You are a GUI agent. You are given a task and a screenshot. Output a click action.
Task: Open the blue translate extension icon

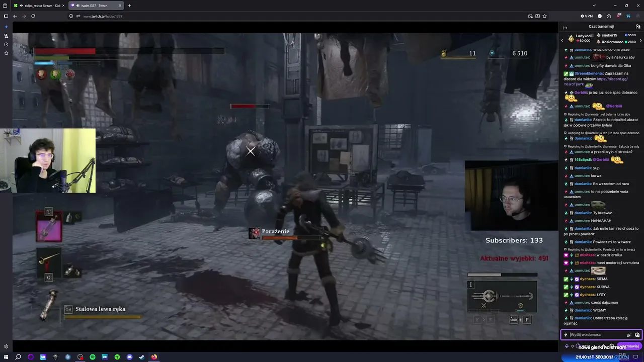click(x=628, y=16)
